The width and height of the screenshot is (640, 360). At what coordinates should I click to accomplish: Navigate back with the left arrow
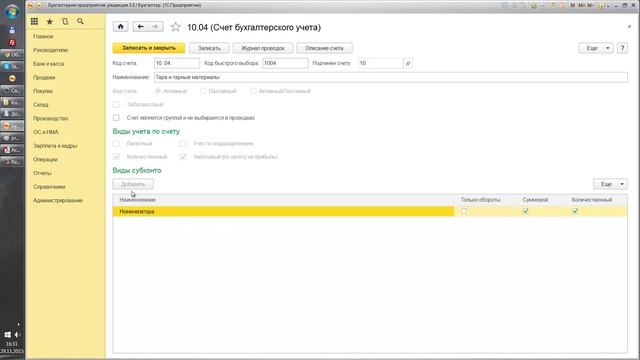140,27
